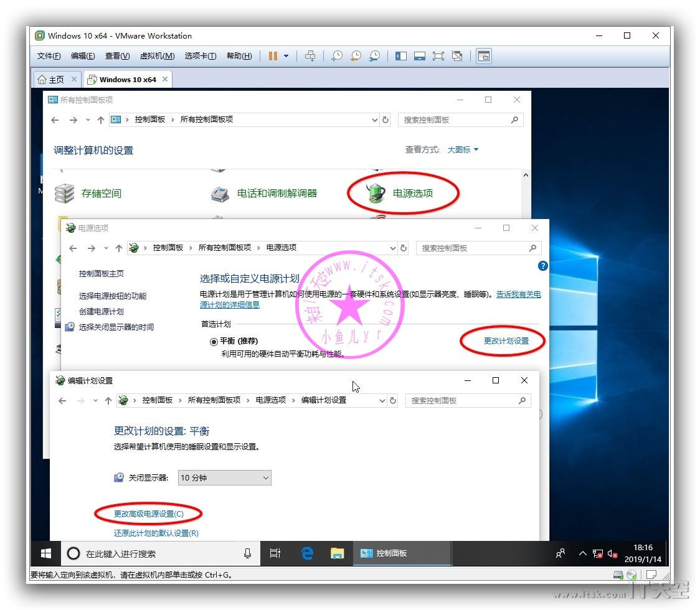Click the taskbar search box 在此键入进行搜索
The width and height of the screenshot is (700, 610).
pyautogui.click(x=160, y=554)
